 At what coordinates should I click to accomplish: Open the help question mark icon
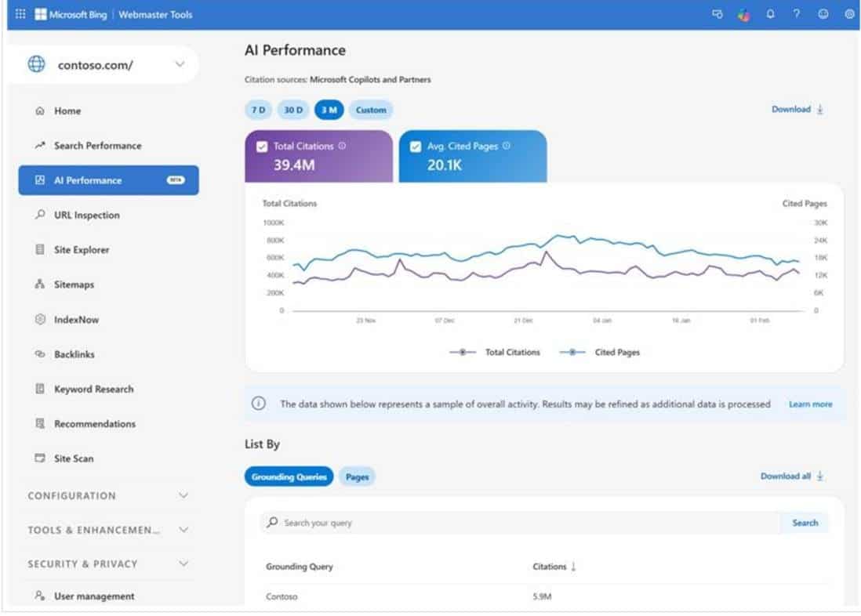click(796, 14)
